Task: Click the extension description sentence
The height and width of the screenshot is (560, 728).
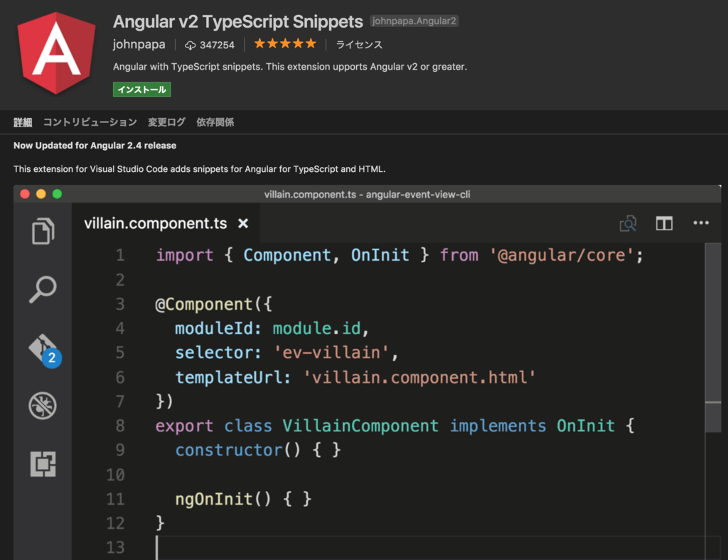Action: click(x=290, y=67)
